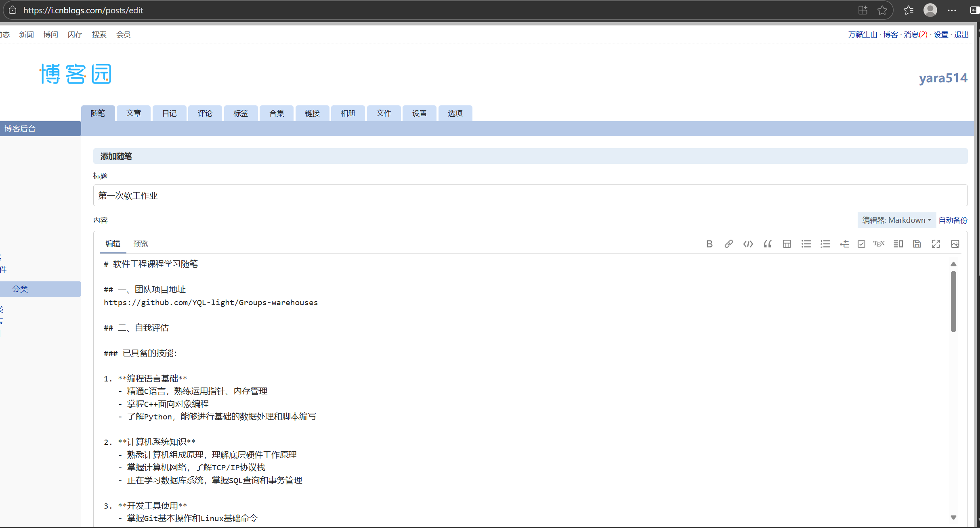The height and width of the screenshot is (528, 980).
Task: Open the browser settings and more menu
Action: [952, 10]
